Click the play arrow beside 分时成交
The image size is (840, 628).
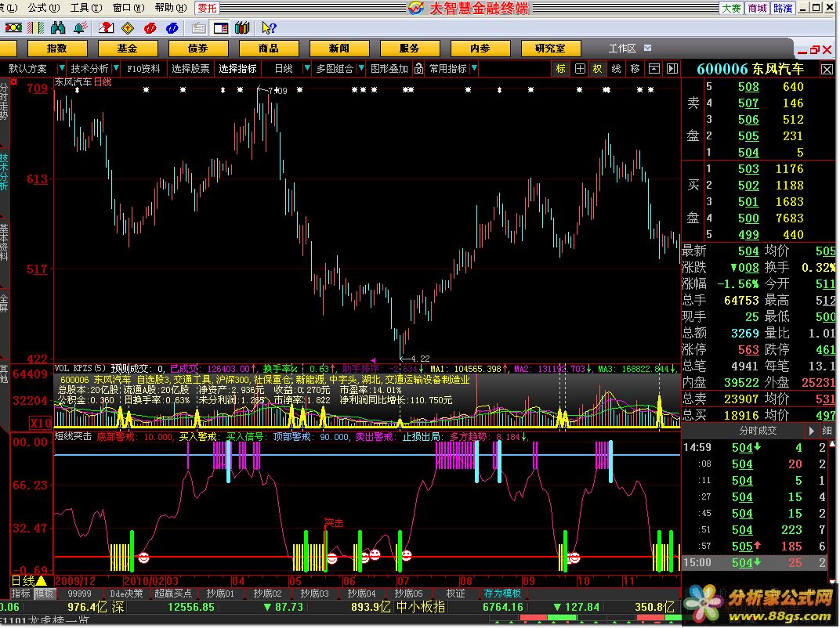click(812, 431)
